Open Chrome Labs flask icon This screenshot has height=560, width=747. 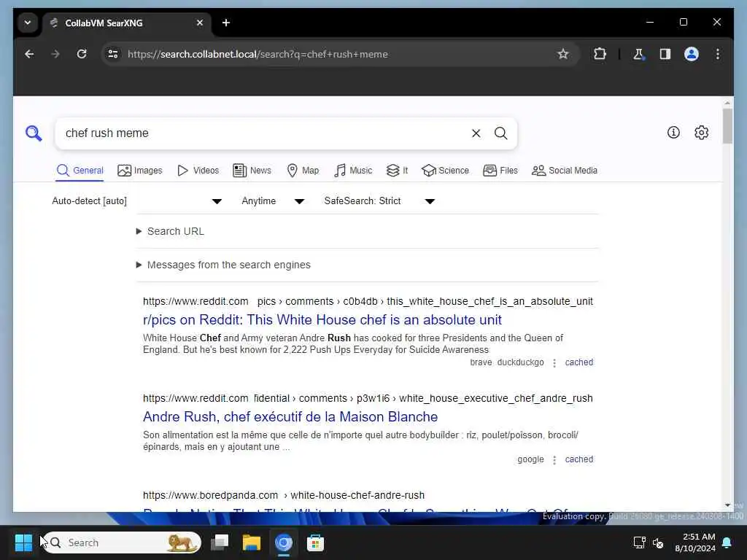pos(638,54)
